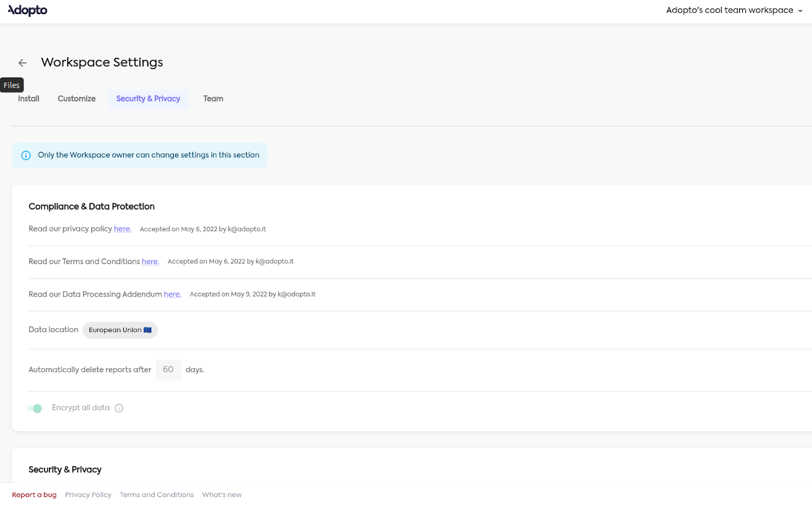Click 'Accepted on May 9, 2022 by k@adopto.lt' text
This screenshot has width=812, height=508.
(x=252, y=295)
